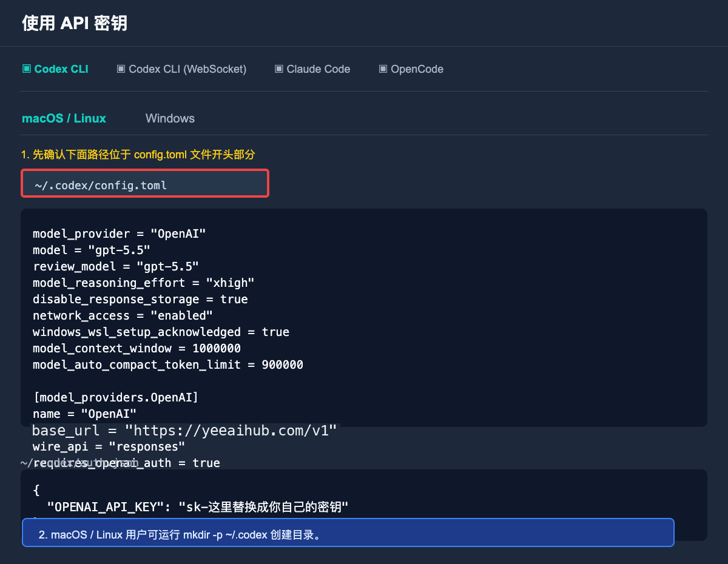The image size is (728, 564).
Task: Click the base_url yeeaihub.com line
Action: [x=184, y=431]
